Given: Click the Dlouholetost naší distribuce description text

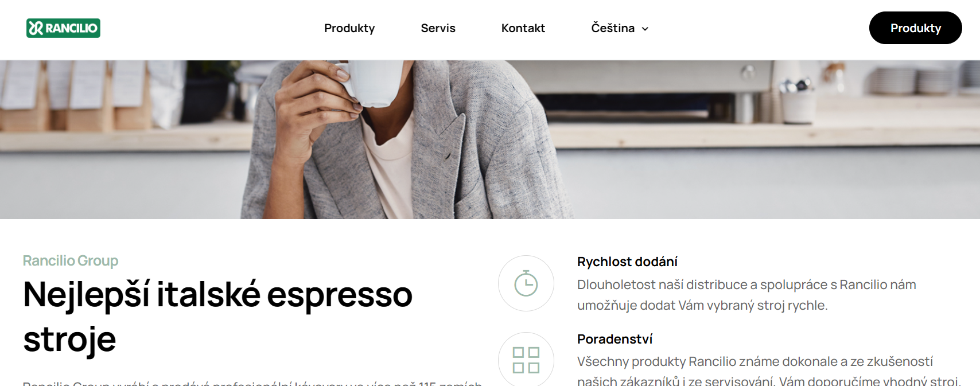Looking at the screenshot, I should click(746, 295).
